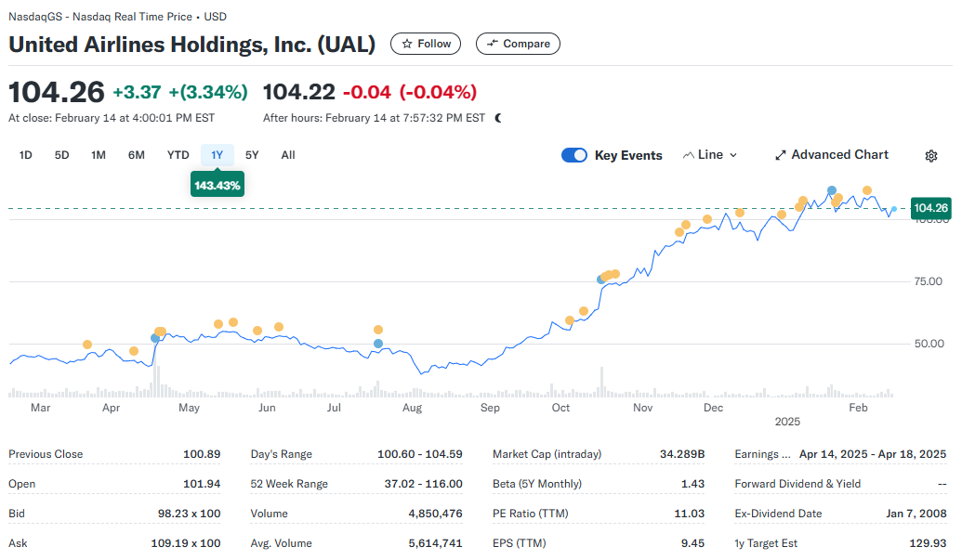
Task: Click the Earnings date range value
Action: 873,454
